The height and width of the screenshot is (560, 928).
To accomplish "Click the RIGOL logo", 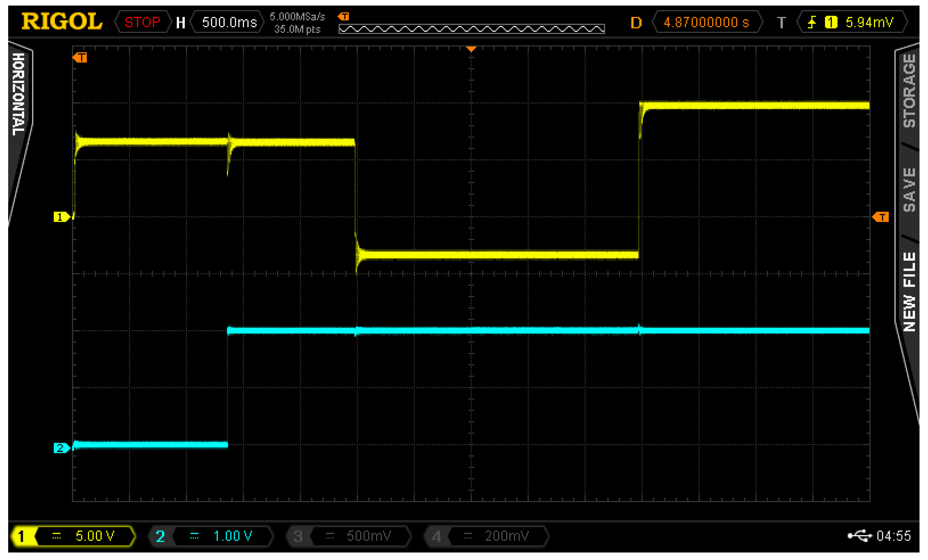I will pos(62,22).
